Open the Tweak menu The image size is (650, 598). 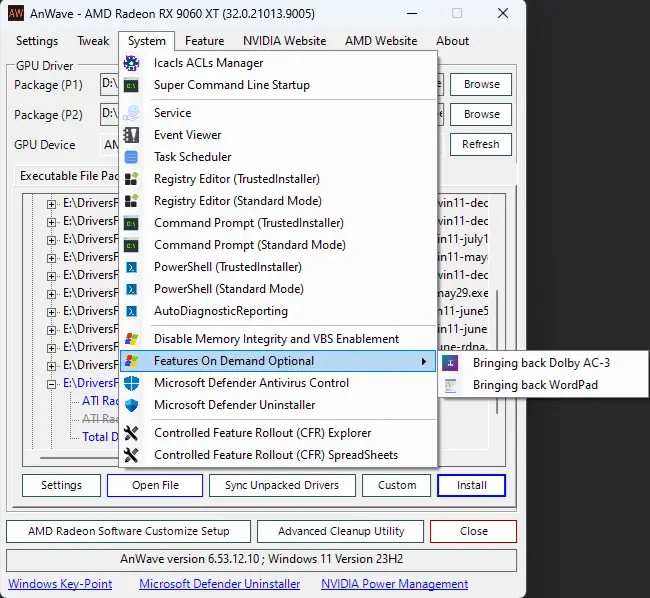pyautogui.click(x=93, y=41)
